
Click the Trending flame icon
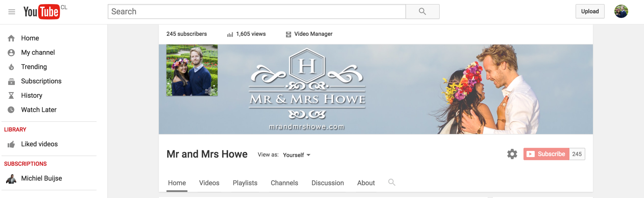(x=11, y=67)
